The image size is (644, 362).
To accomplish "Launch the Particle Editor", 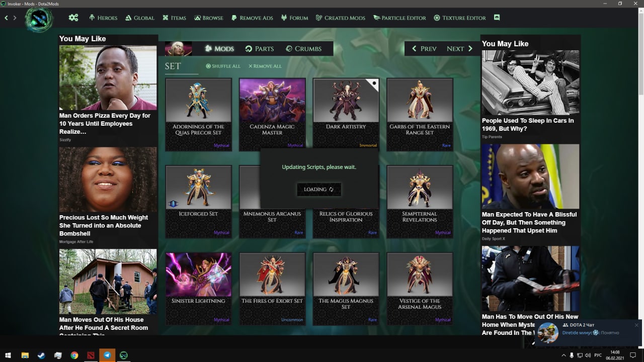I will point(399,18).
